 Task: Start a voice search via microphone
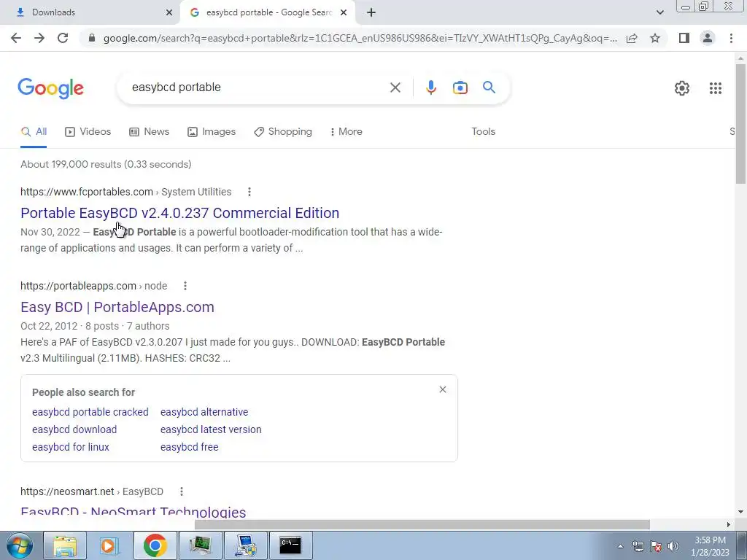[430, 87]
